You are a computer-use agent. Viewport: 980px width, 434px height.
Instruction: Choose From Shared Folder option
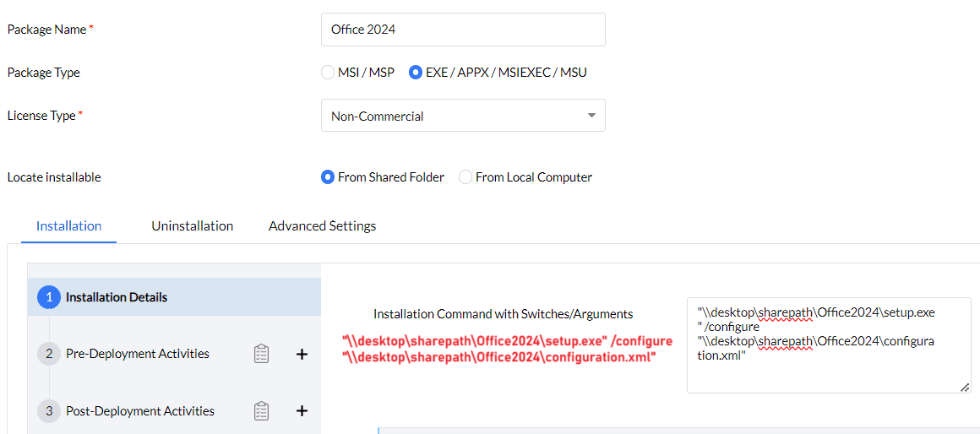(x=328, y=177)
